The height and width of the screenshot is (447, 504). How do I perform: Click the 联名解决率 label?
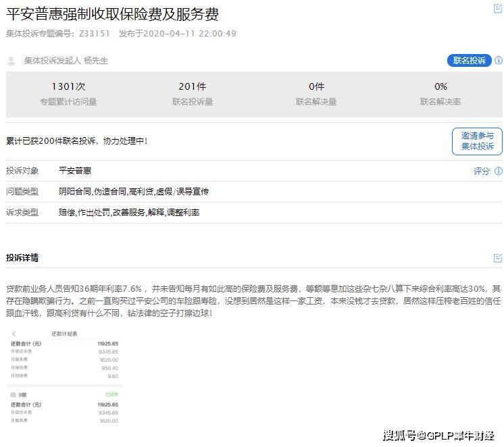(440, 102)
